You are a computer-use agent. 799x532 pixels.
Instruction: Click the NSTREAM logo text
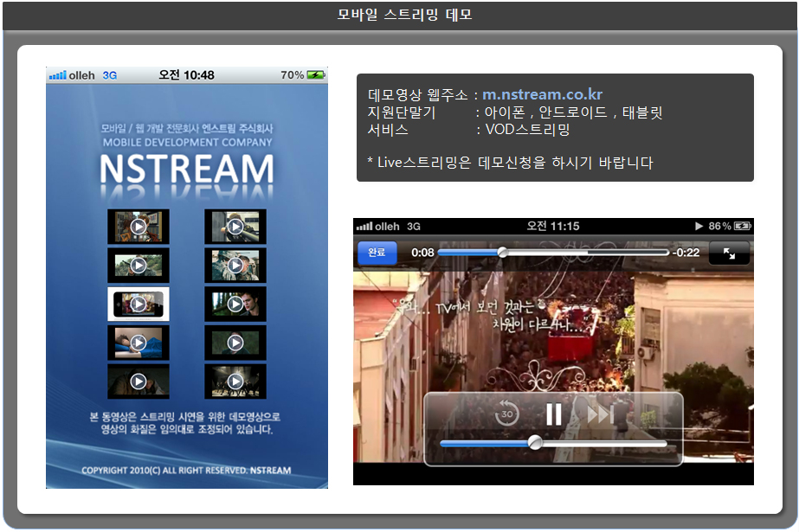click(187, 169)
